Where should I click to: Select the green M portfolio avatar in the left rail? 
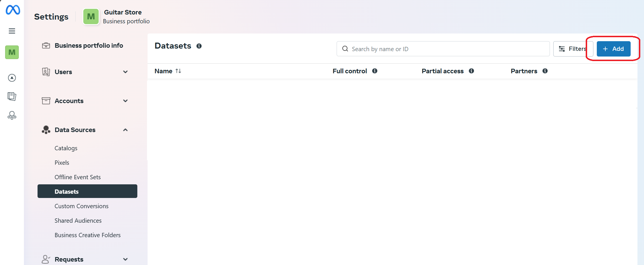click(12, 52)
